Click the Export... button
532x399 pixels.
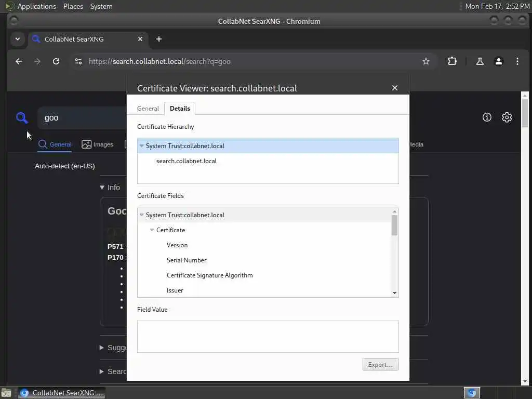(x=380, y=365)
